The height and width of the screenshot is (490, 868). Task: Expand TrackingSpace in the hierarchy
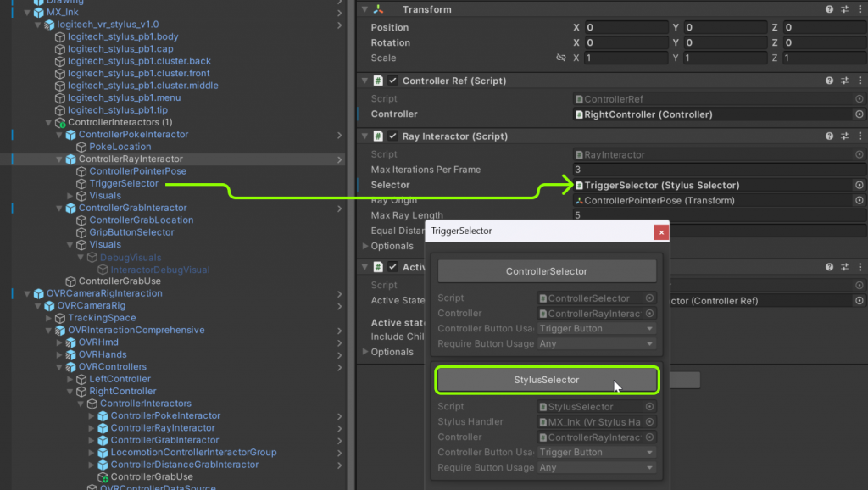pos(48,318)
